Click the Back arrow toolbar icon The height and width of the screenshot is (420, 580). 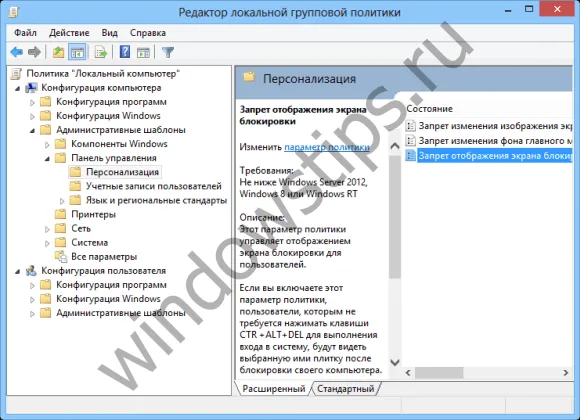17,52
